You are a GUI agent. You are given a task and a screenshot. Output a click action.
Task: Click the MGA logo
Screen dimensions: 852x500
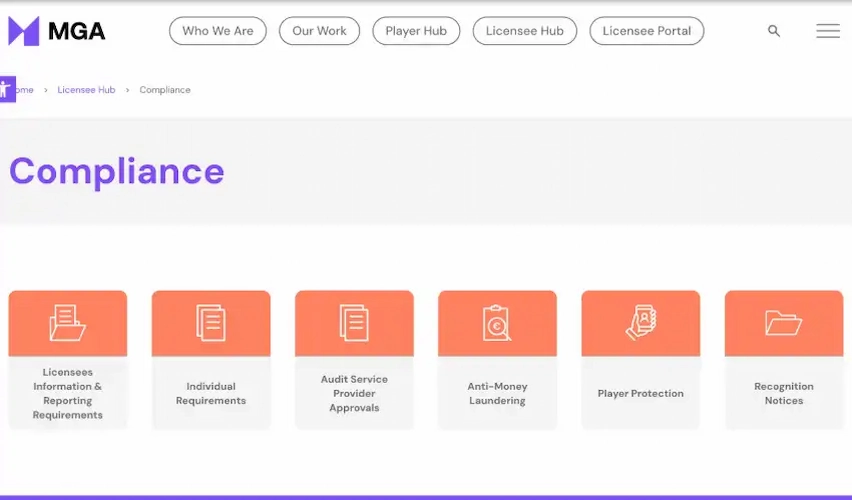click(x=57, y=31)
